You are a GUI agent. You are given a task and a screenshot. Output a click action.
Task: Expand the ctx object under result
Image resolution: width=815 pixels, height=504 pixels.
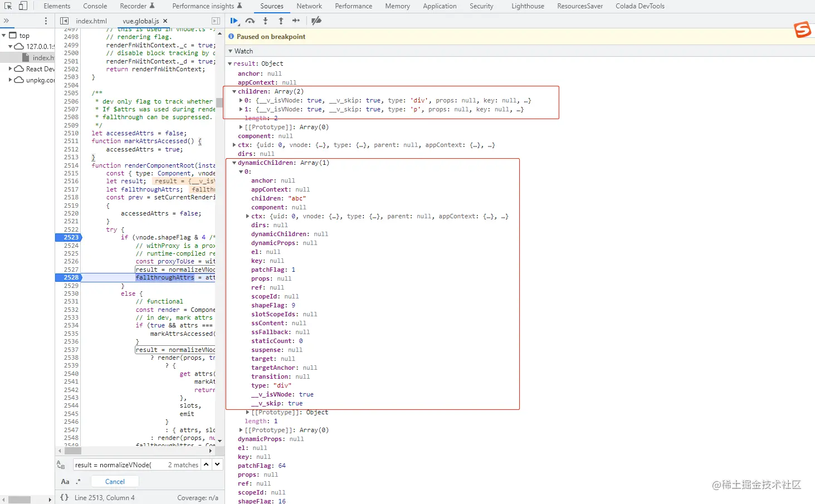[x=234, y=145]
